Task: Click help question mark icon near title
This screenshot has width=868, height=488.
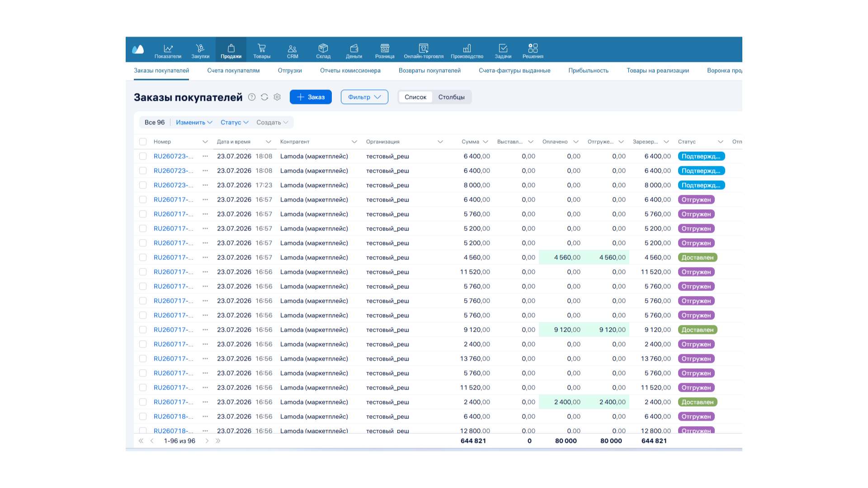Action: pos(252,97)
